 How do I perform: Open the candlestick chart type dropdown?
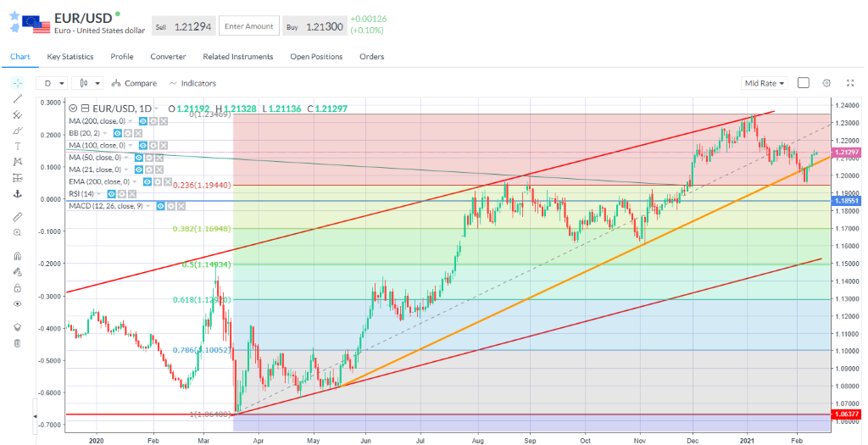coord(87,83)
